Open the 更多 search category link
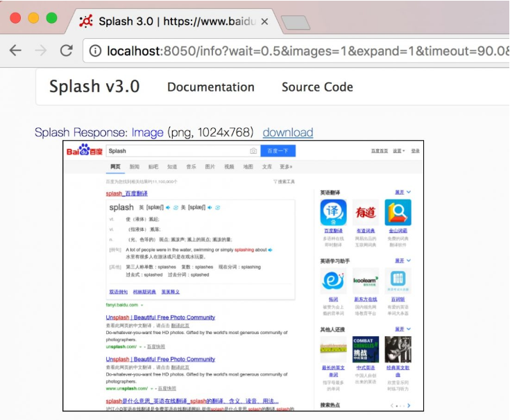The height and width of the screenshot is (420, 510). [x=286, y=166]
